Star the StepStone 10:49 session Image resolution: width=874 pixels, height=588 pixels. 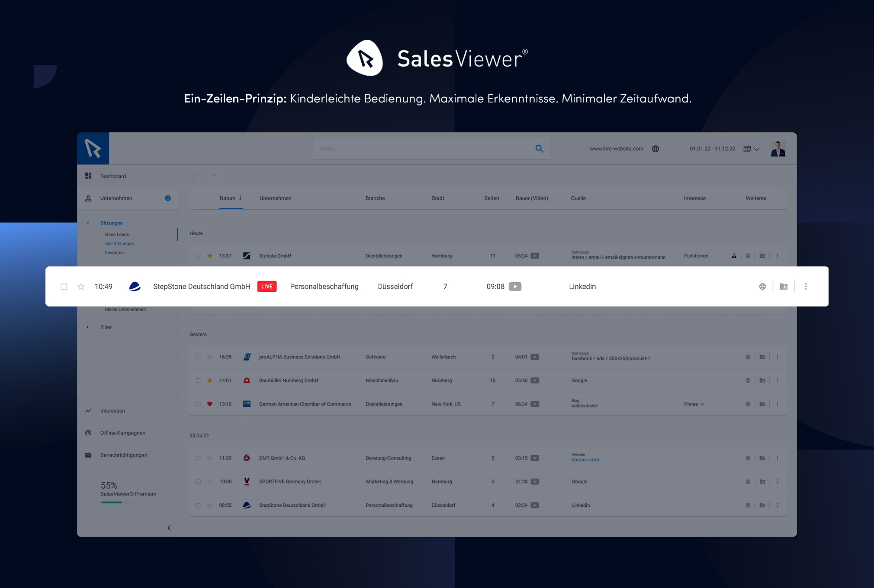pyautogui.click(x=81, y=287)
